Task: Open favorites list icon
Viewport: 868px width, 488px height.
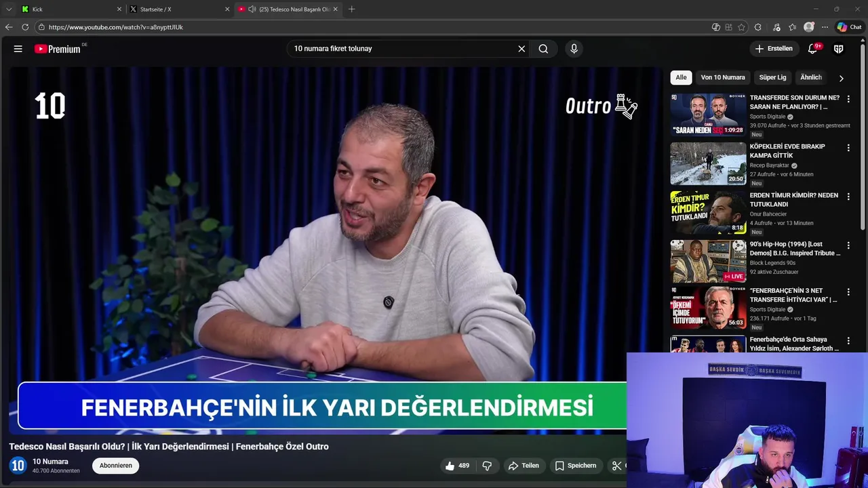Action: click(792, 27)
